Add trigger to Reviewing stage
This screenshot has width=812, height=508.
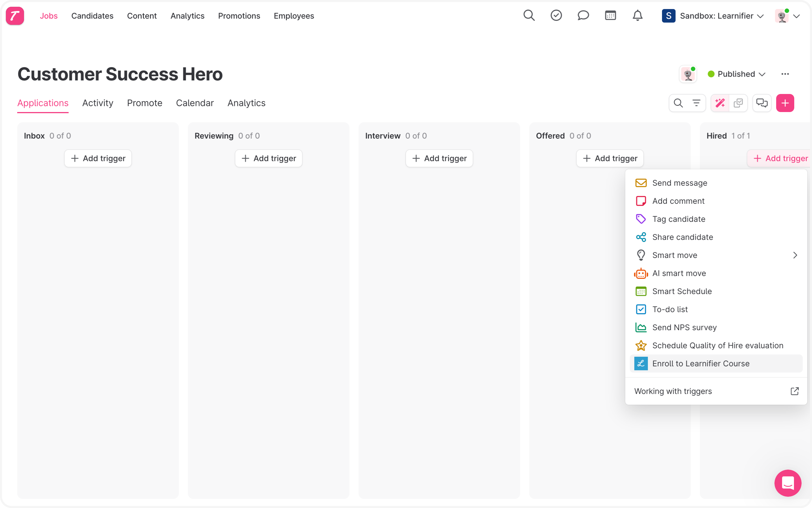[268, 158]
